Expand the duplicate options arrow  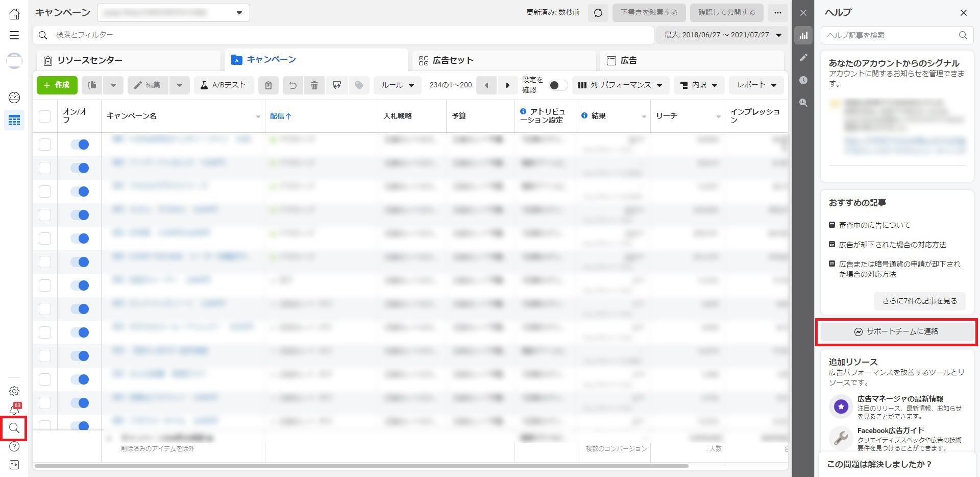tap(113, 85)
